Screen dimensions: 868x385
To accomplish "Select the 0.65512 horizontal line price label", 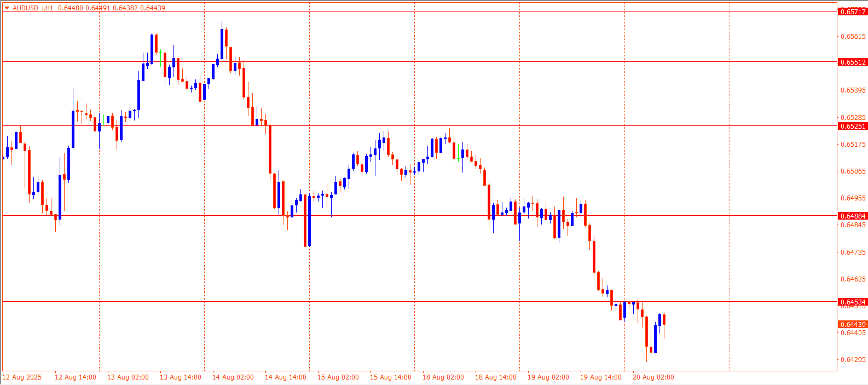I will click(x=853, y=62).
